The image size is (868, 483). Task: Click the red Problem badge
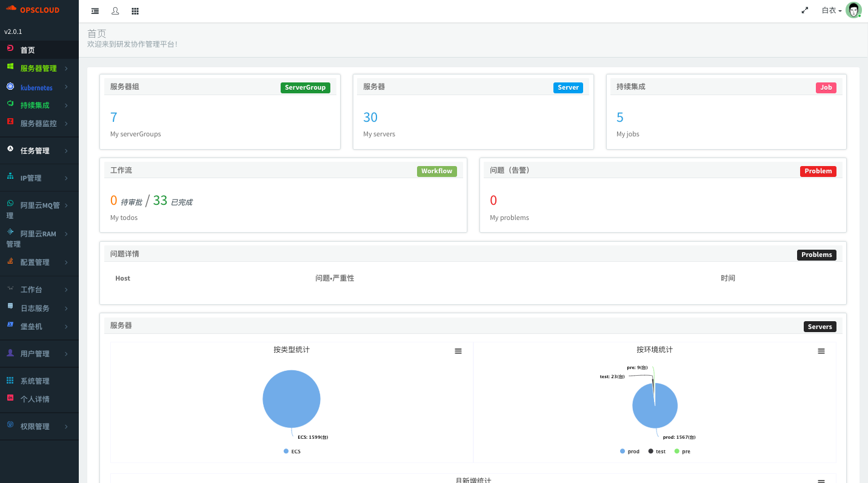coord(818,171)
